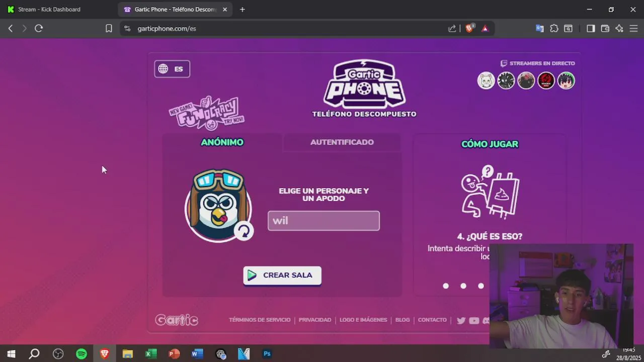
Task: Click the address bar URL garticphone.com/es
Action: pyautogui.click(x=167, y=29)
